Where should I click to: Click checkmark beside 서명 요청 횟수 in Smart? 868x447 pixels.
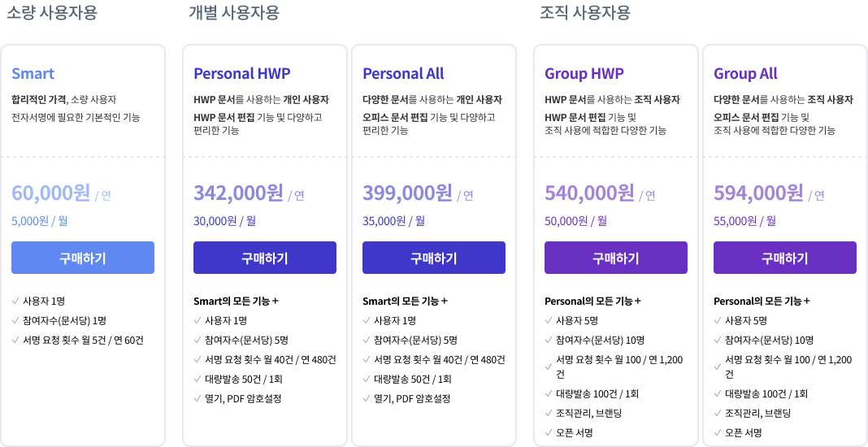click(15, 341)
